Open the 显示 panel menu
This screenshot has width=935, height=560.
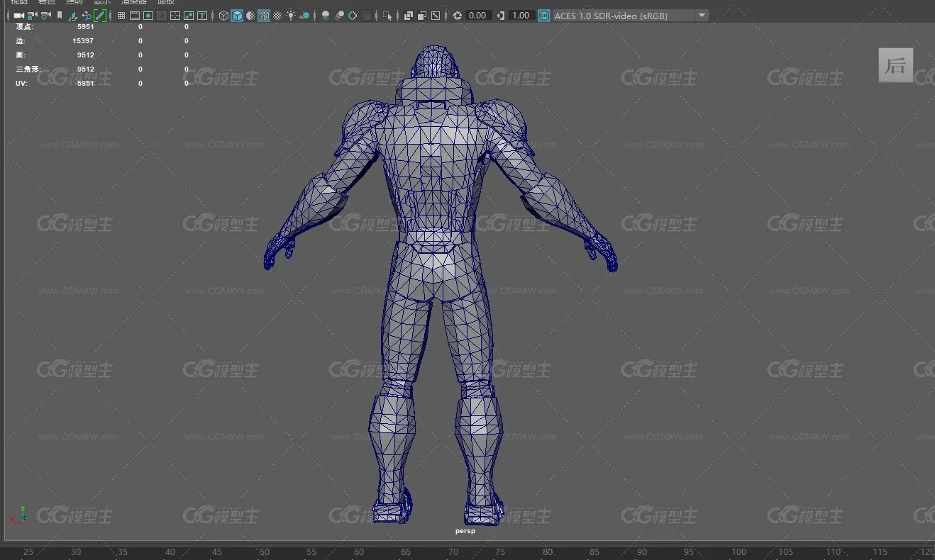point(102,2)
